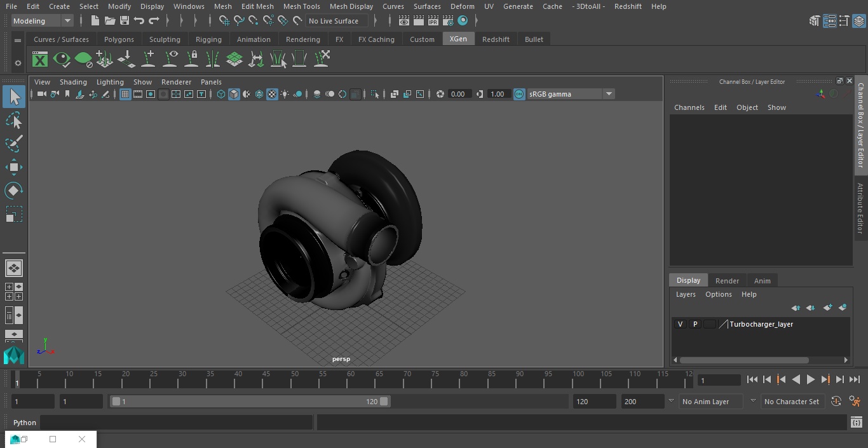868x448 pixels.
Task: Click the layer list horizontal scrollbar
Action: (x=744, y=360)
